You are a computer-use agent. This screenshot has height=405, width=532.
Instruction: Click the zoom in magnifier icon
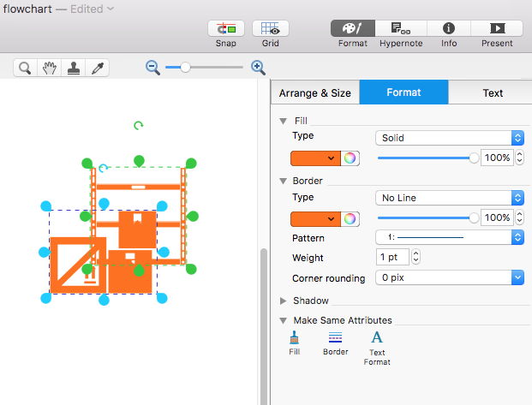tap(258, 68)
